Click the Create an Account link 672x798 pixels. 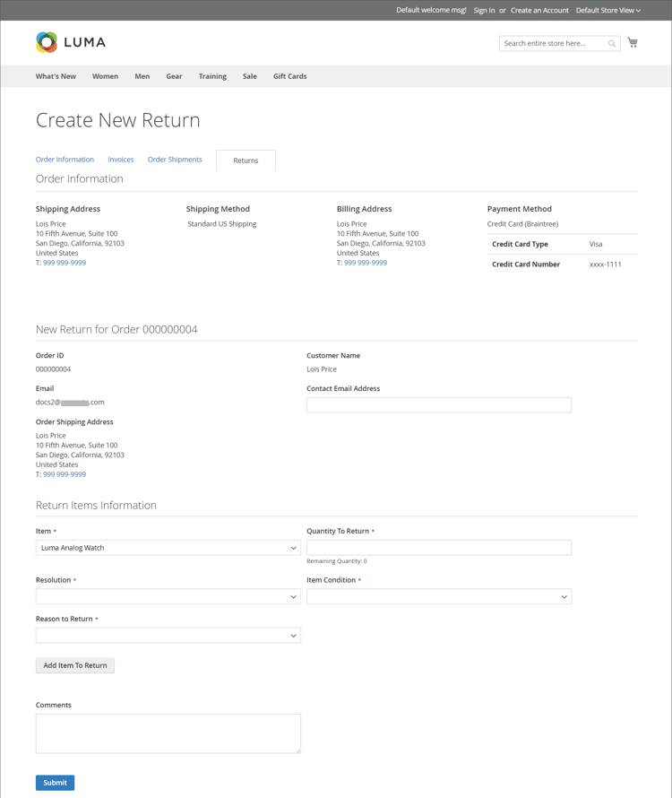(x=539, y=10)
